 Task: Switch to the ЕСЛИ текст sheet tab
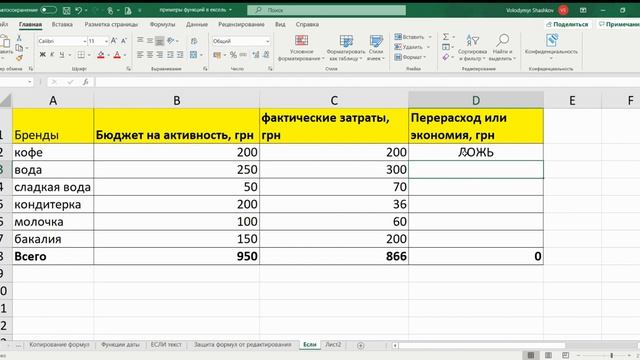point(166,344)
